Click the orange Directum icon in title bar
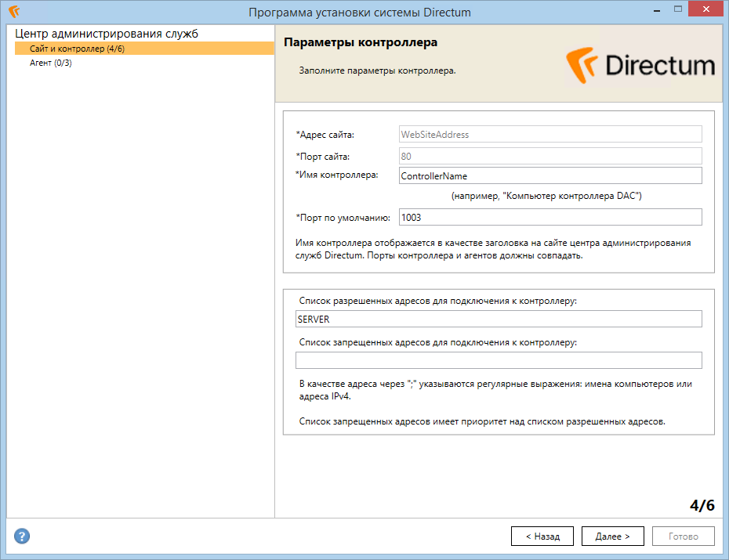This screenshot has width=729, height=560. click(14, 11)
